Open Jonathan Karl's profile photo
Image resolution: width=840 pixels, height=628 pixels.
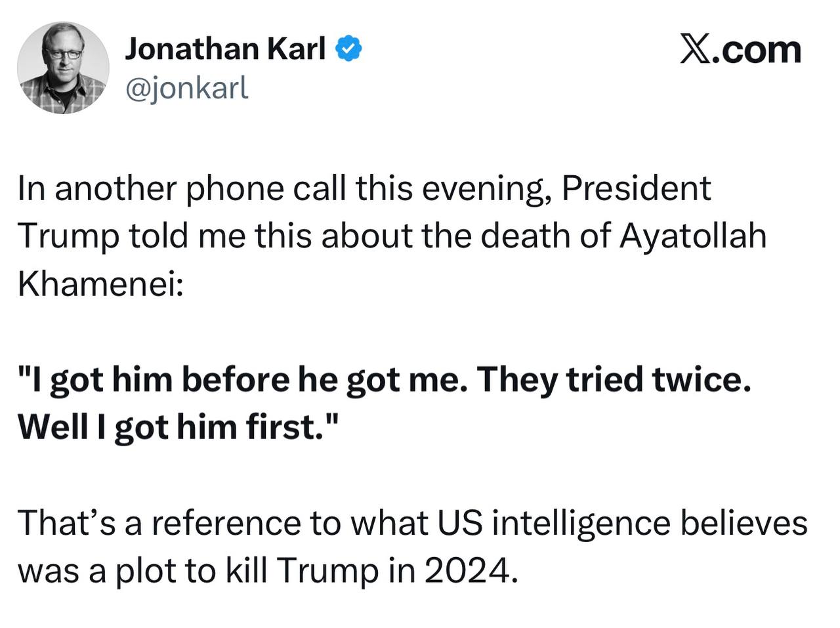[x=63, y=68]
